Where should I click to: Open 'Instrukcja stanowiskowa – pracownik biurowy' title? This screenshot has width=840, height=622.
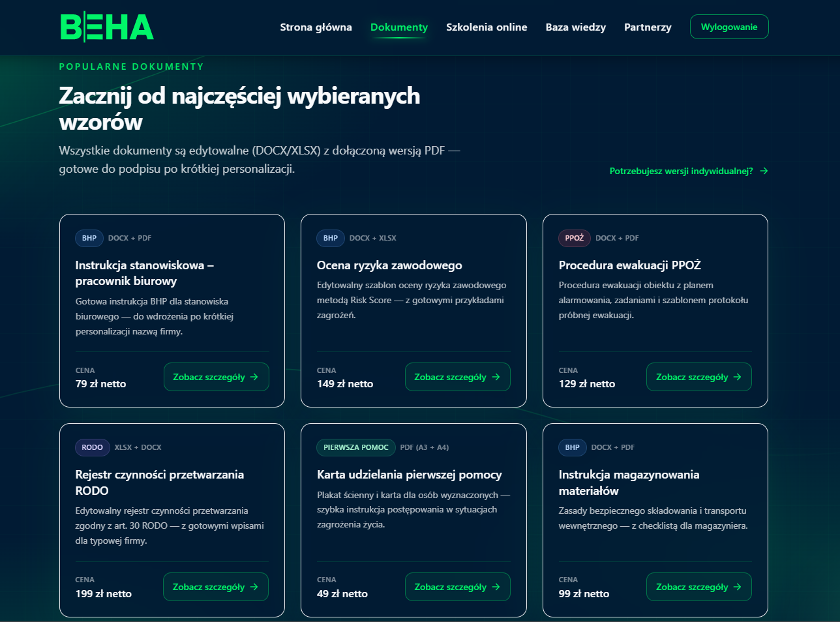pyautogui.click(x=145, y=273)
